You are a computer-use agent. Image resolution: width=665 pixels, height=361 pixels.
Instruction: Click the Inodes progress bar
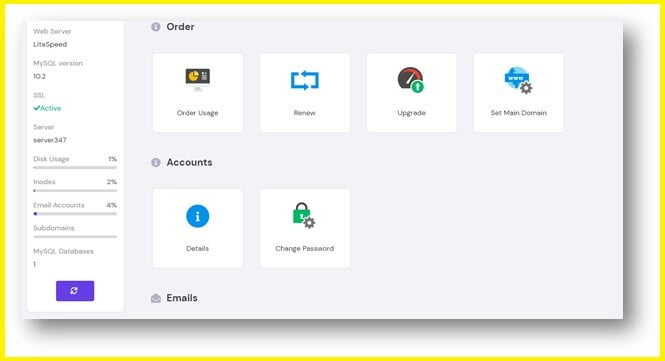click(x=75, y=190)
